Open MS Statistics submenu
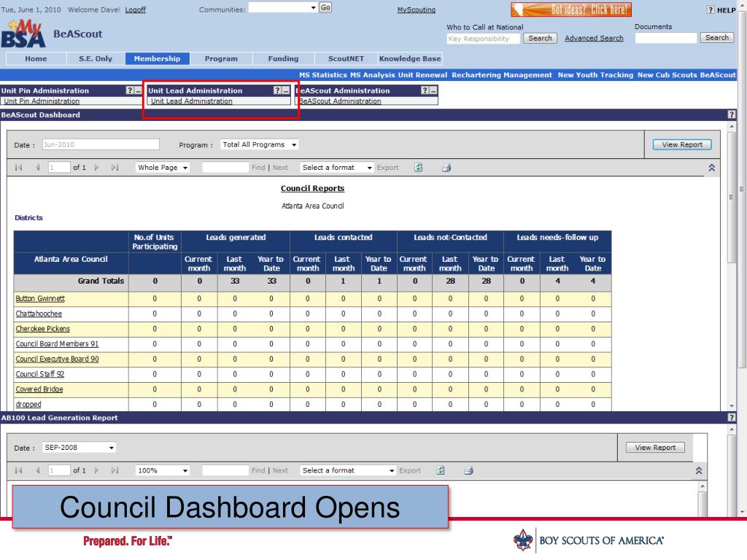 pyautogui.click(x=323, y=75)
